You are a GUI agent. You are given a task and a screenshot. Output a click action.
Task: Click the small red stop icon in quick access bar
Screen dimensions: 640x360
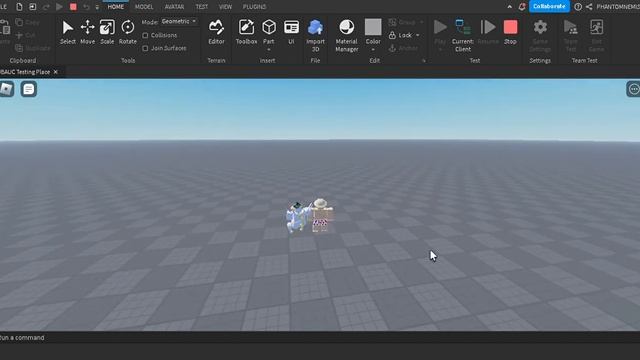73,7
